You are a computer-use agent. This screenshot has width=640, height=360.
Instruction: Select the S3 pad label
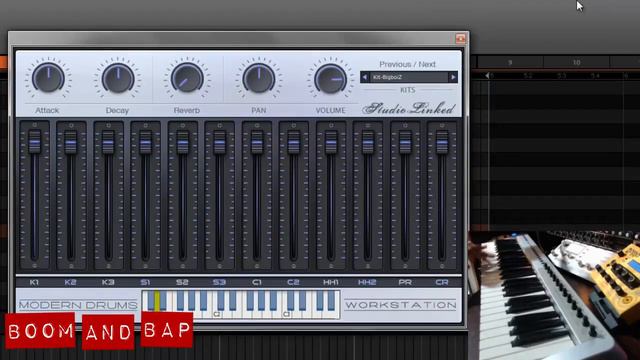[x=219, y=282]
